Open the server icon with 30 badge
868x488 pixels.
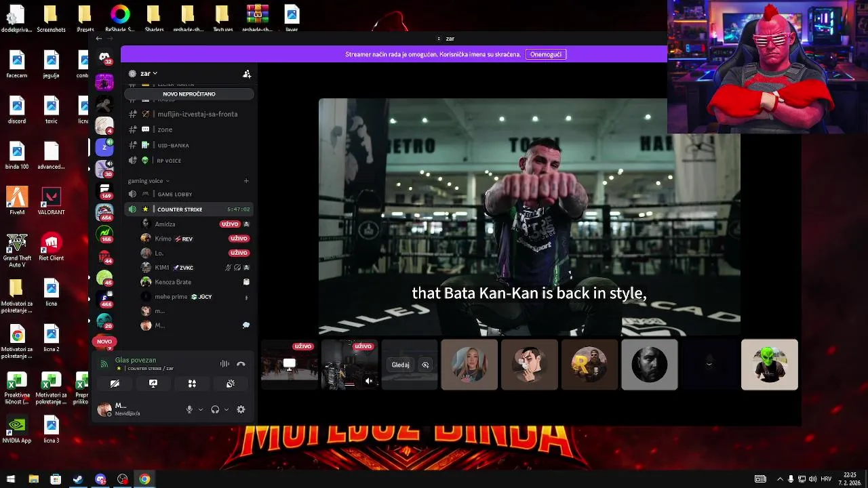coord(104,169)
